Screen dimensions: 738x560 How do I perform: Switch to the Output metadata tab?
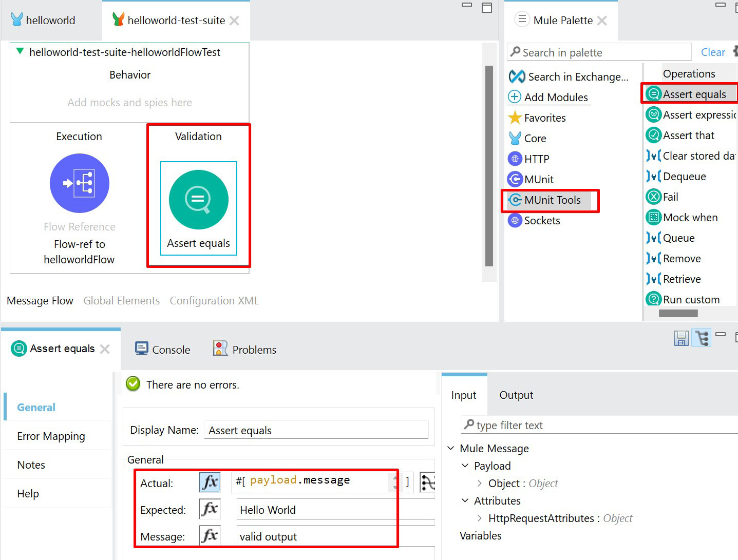[x=516, y=395]
